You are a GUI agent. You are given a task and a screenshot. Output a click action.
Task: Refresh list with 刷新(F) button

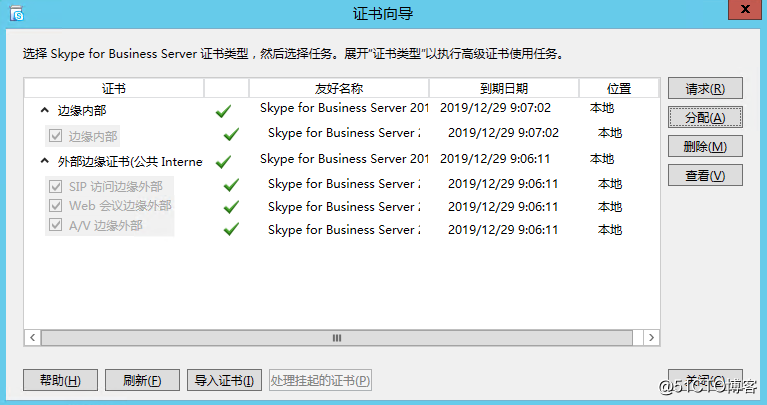point(142,380)
